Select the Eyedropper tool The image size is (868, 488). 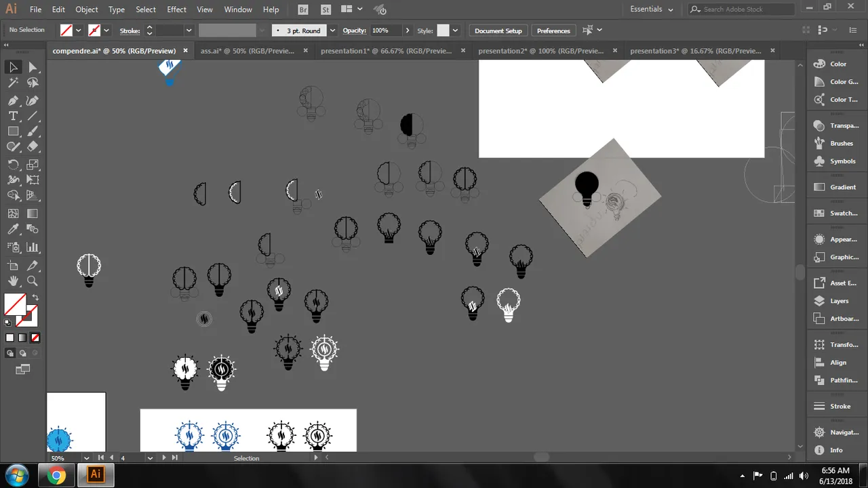point(13,230)
